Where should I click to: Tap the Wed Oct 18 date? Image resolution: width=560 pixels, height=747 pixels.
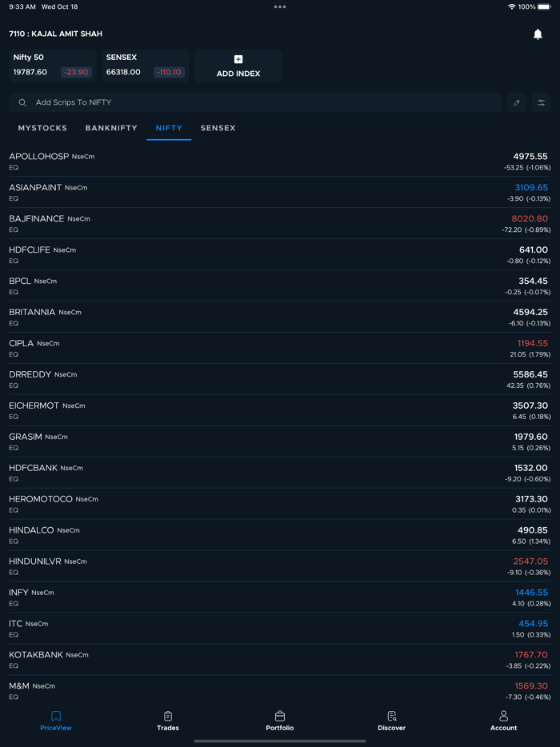[x=59, y=6]
